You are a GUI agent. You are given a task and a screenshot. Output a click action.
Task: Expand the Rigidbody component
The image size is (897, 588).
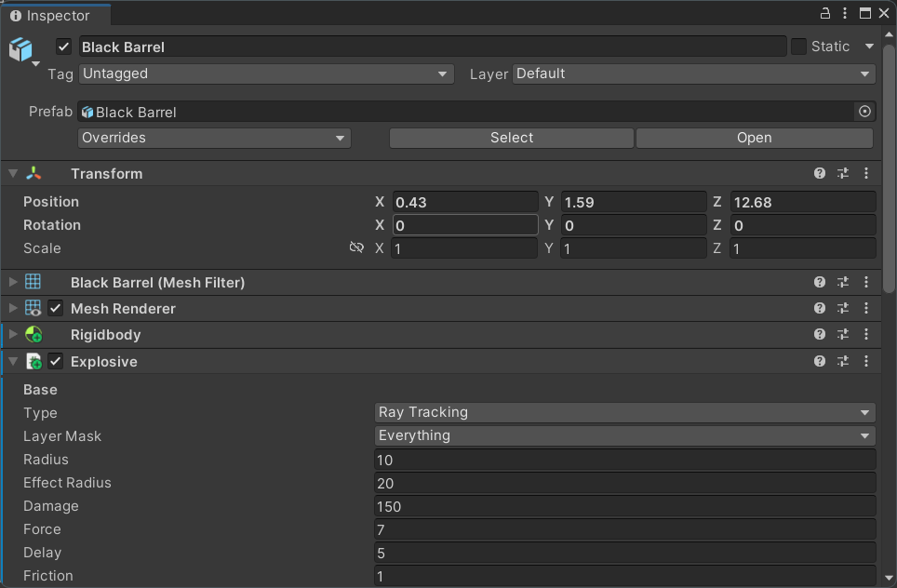tap(13, 334)
